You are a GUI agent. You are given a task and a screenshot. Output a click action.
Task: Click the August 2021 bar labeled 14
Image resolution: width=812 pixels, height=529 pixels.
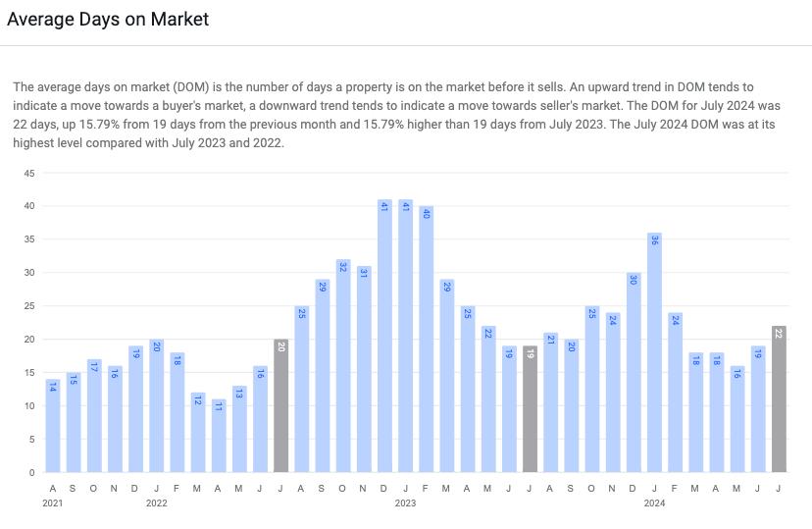53,425
